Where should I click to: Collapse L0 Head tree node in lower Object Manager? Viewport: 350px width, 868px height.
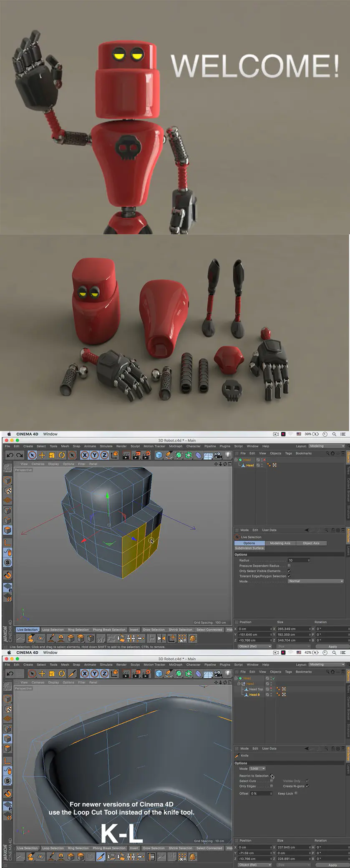pos(239,684)
